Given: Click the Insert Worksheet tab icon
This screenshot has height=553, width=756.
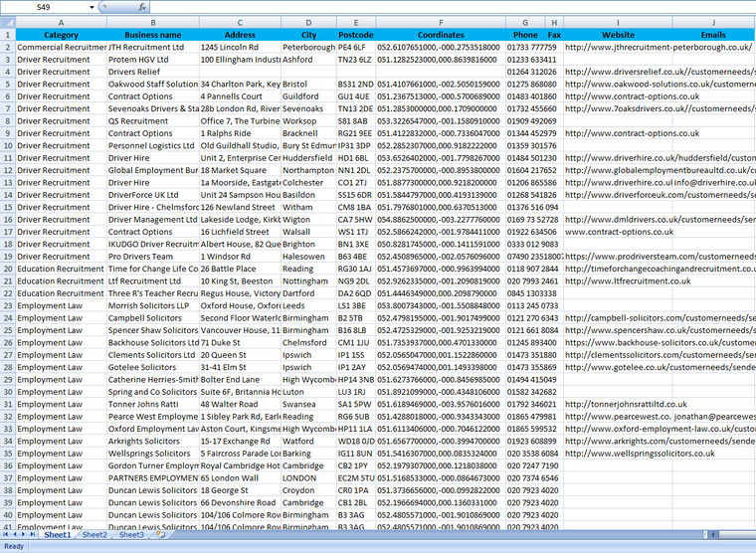Looking at the screenshot, I should [x=160, y=535].
